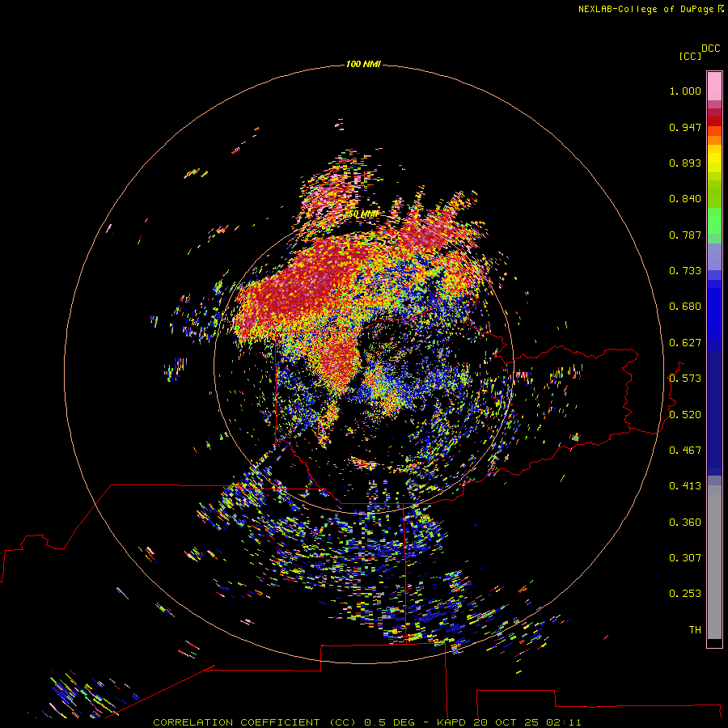The height and width of the screenshot is (728, 728).
Task: Select the 0.733 scale value
Action: 685,271
